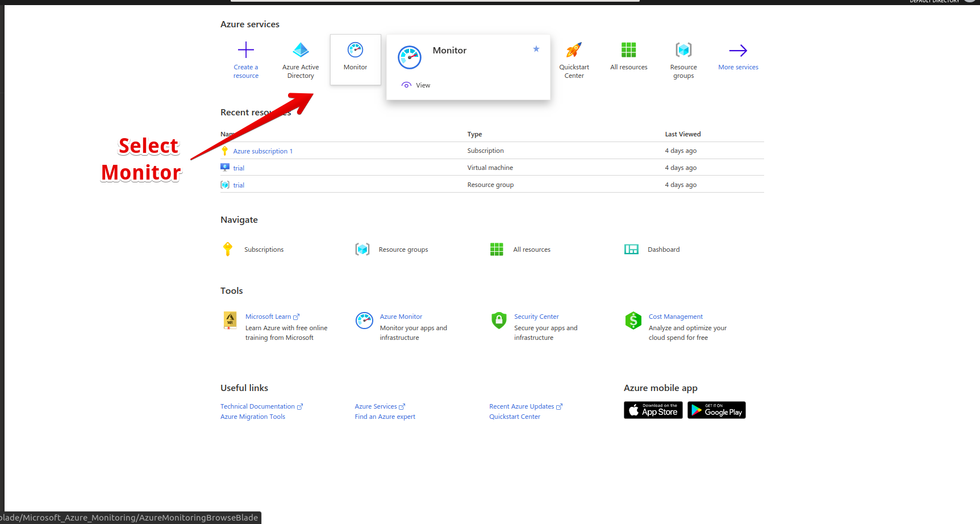Click the Security Center shield icon
This screenshot has height=524, width=980.
tap(499, 321)
